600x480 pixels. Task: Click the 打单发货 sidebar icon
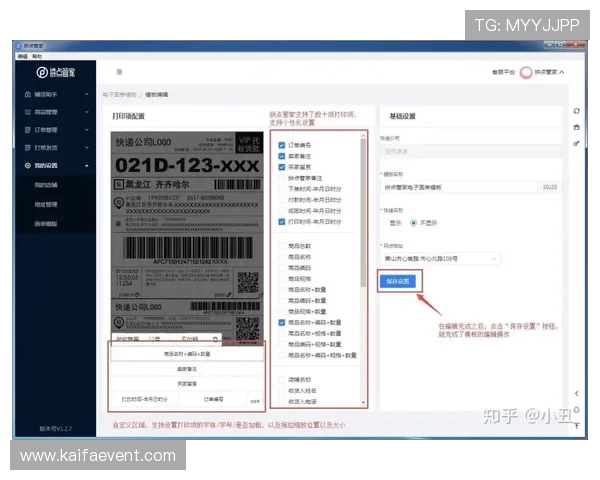pyautogui.click(x=26, y=147)
